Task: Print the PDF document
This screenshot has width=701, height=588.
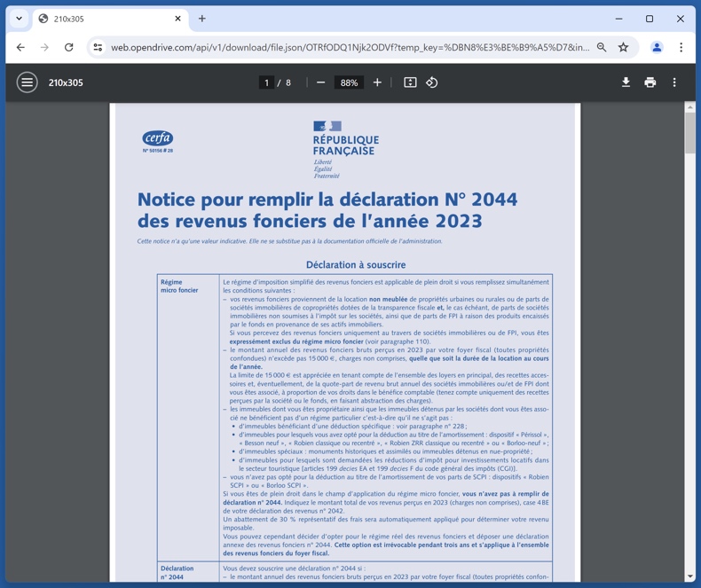Action: 650,82
